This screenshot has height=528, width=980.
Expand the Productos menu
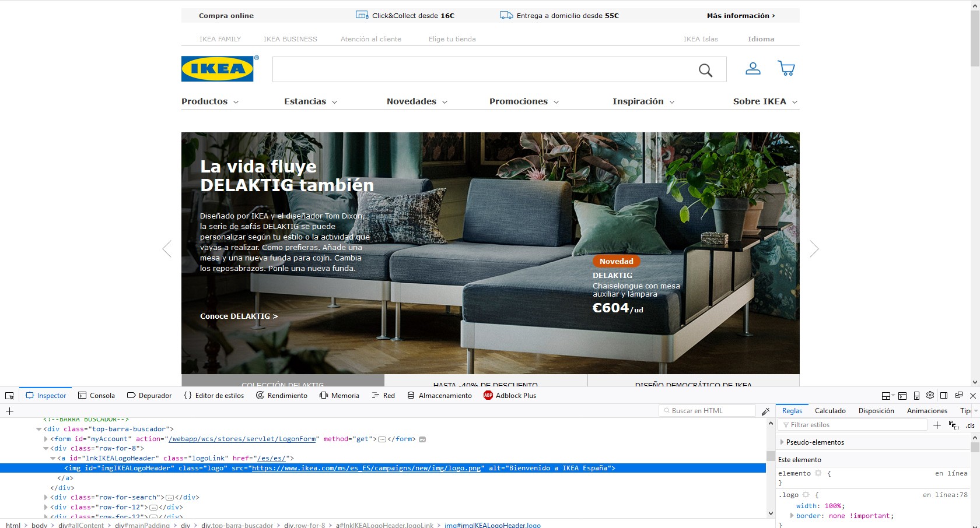click(210, 101)
